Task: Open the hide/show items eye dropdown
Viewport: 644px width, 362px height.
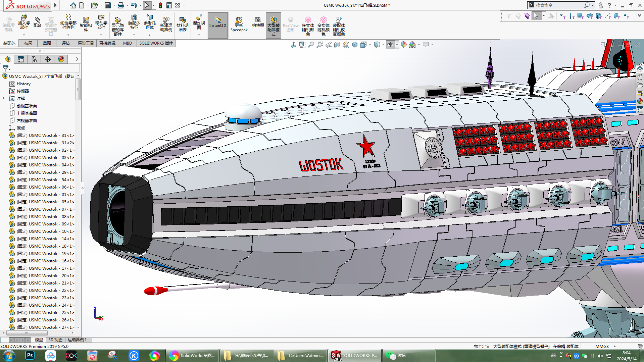Action: [x=396, y=45]
